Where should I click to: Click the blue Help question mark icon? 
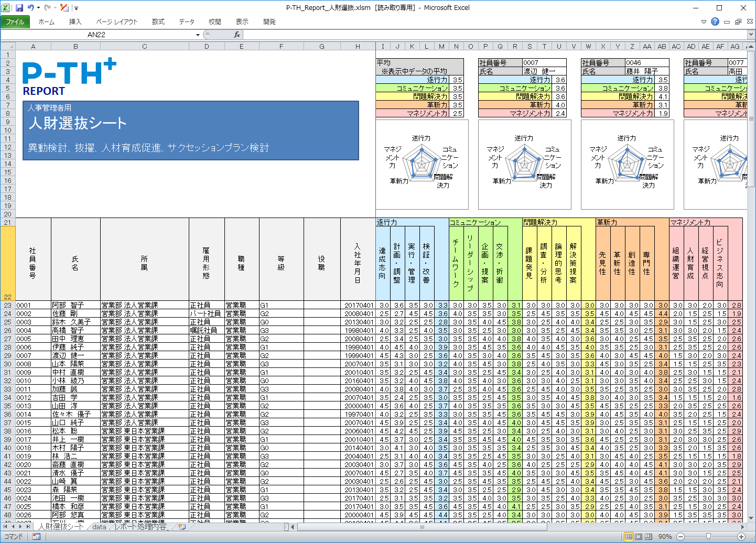(x=715, y=21)
